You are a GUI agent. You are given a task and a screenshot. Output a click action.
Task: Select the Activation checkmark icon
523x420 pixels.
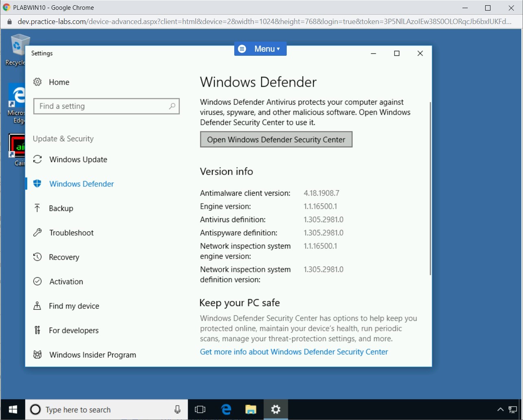pyautogui.click(x=37, y=282)
